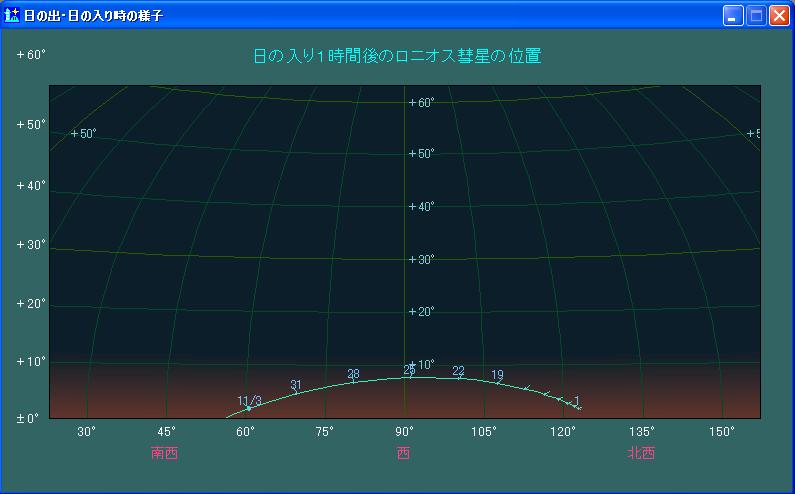Click the comet marker labeled 28
795x494 pixels.
353,380
